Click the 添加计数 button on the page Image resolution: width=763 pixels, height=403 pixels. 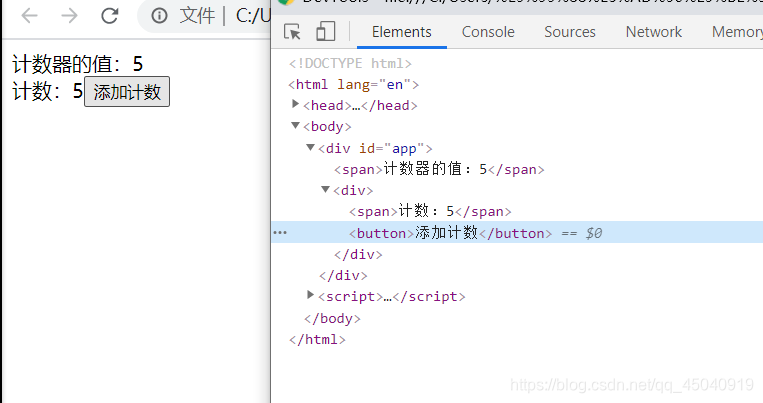coord(127,92)
